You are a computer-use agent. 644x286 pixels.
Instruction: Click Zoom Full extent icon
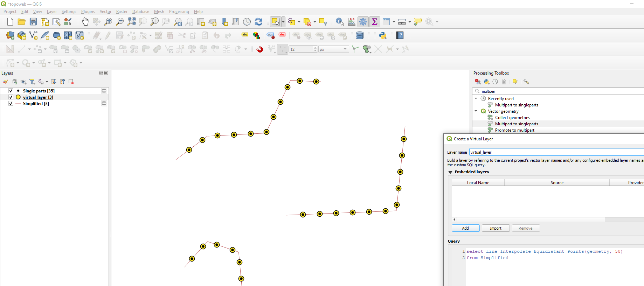131,22
